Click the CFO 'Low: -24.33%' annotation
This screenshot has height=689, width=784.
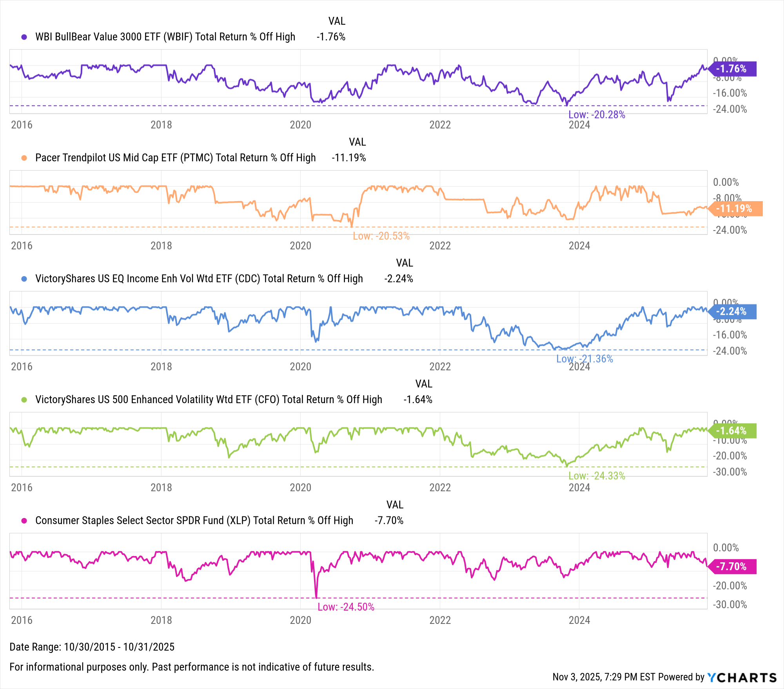[597, 476]
